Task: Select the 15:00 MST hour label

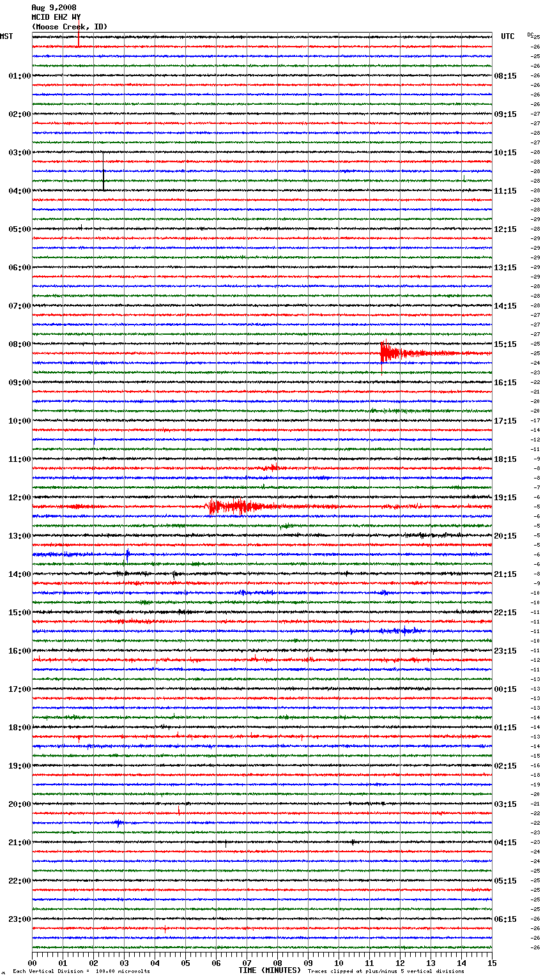Action: click(x=20, y=613)
